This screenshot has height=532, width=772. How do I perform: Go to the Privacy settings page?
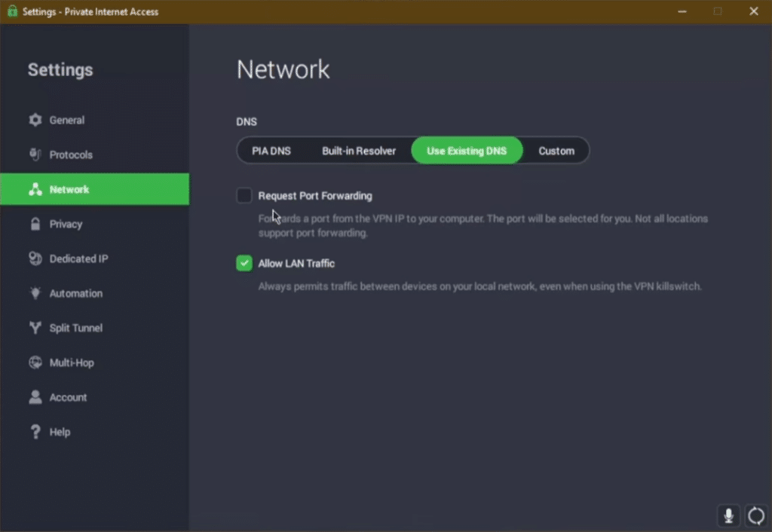tap(94, 224)
